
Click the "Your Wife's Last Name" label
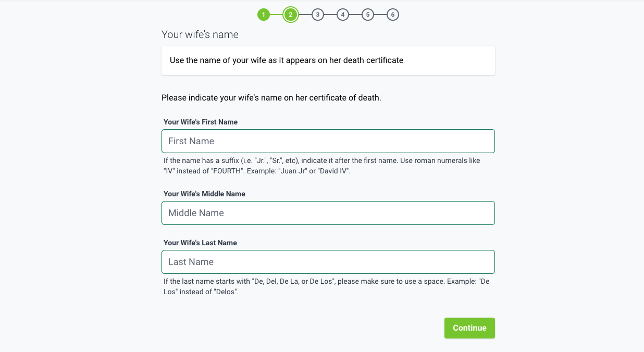pos(200,243)
